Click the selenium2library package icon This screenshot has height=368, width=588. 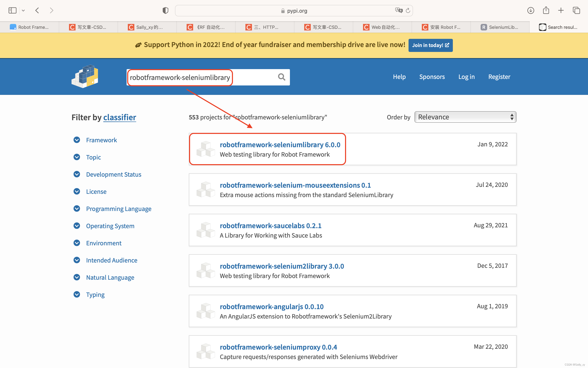tap(206, 270)
